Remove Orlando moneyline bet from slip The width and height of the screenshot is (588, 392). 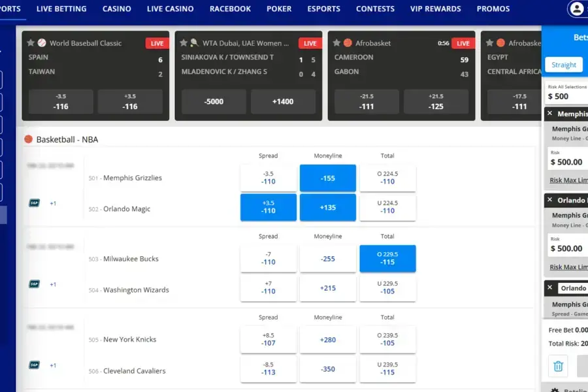click(549, 199)
